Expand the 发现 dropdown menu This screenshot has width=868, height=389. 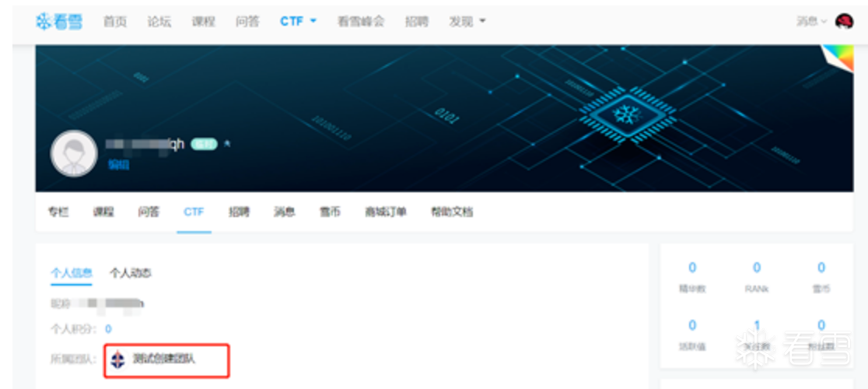pos(467,22)
